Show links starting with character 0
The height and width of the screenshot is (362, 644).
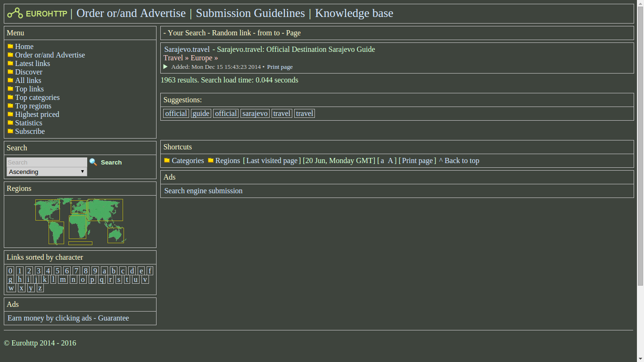pyautogui.click(x=10, y=271)
